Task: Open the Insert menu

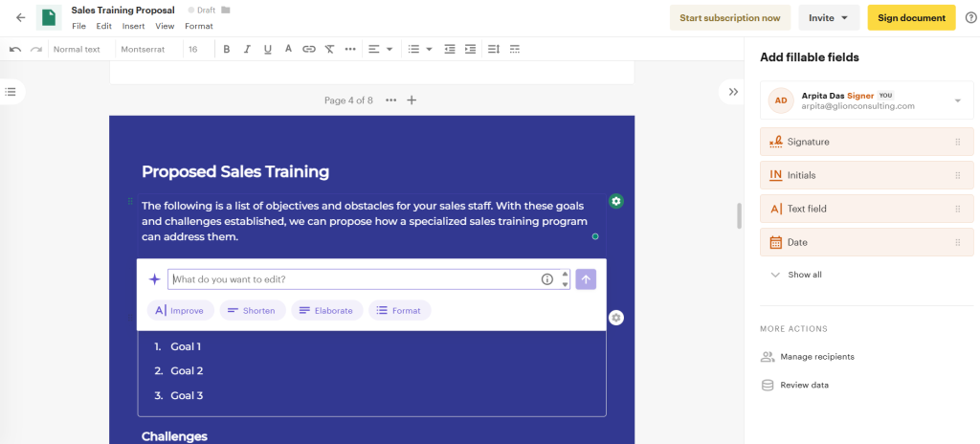Action: click(134, 26)
